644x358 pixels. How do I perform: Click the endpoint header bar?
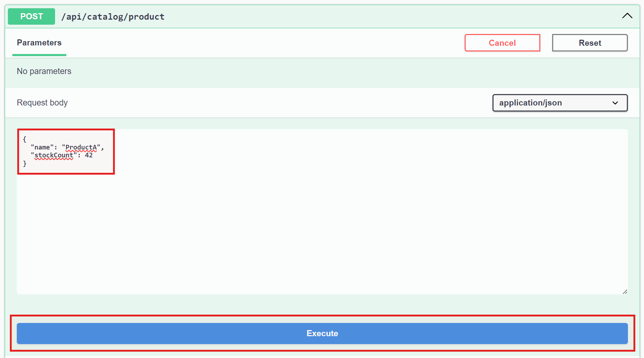322,16
